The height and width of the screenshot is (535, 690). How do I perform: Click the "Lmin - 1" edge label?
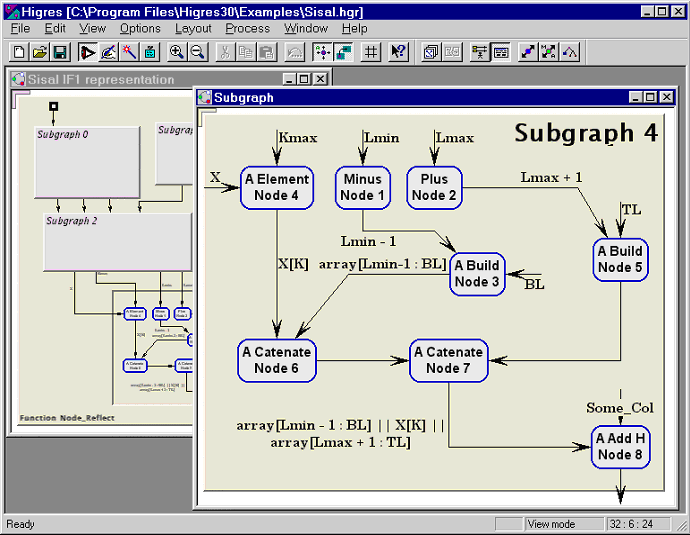click(x=368, y=241)
